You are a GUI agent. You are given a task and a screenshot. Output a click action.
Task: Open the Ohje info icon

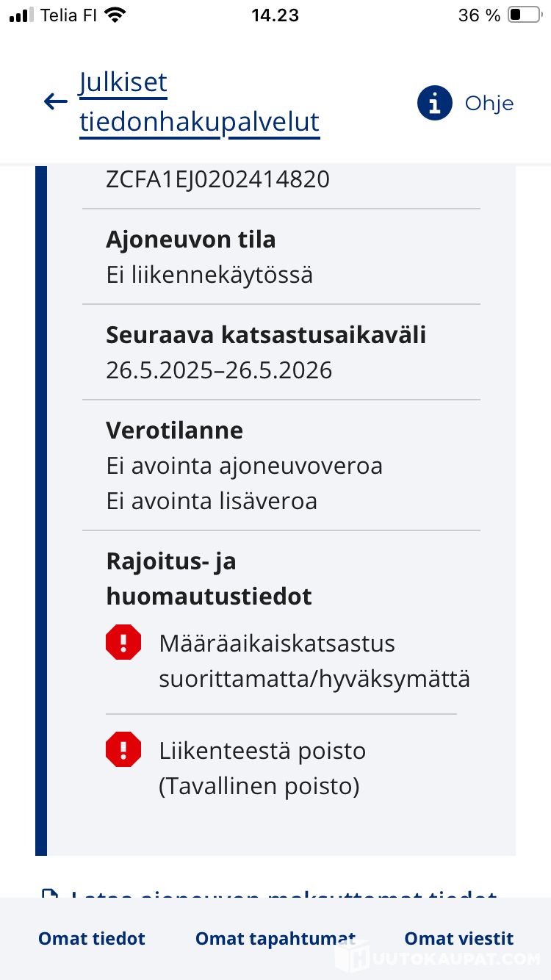[x=434, y=103]
